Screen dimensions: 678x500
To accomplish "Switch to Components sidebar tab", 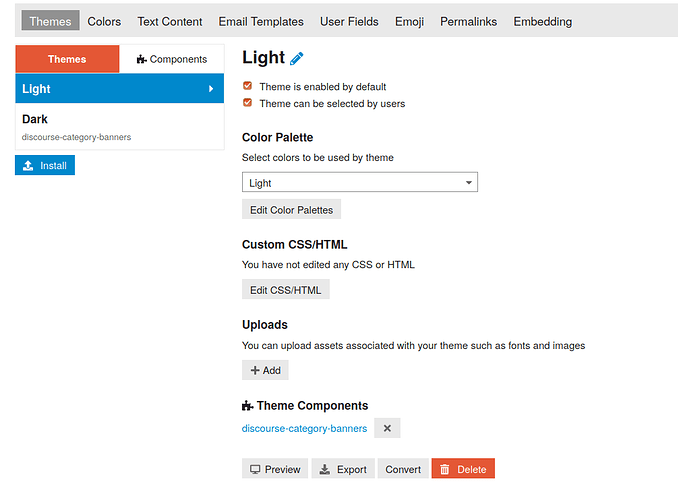I will 172,59.
